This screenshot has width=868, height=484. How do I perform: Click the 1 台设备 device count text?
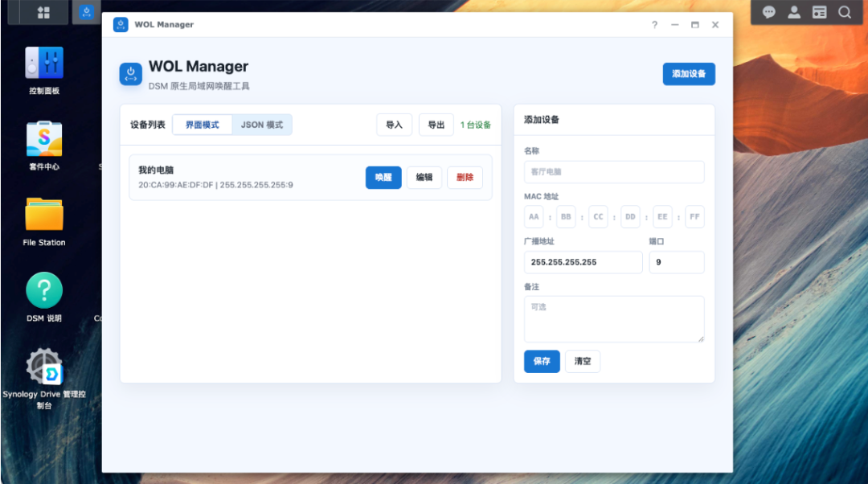coord(476,125)
